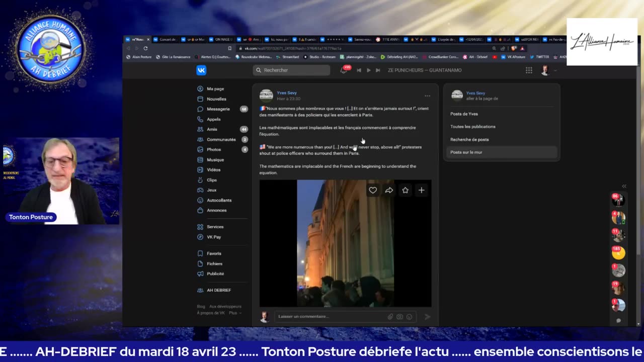Open Ma page in sidebar
Image resolution: width=644 pixels, height=362 pixels.
click(x=215, y=88)
